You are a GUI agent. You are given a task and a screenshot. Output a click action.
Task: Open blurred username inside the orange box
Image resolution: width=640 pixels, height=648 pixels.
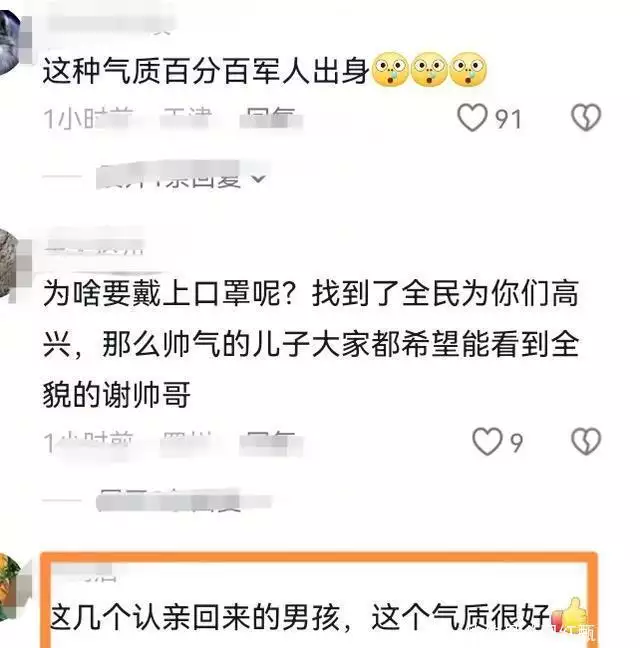[x=85, y=572]
